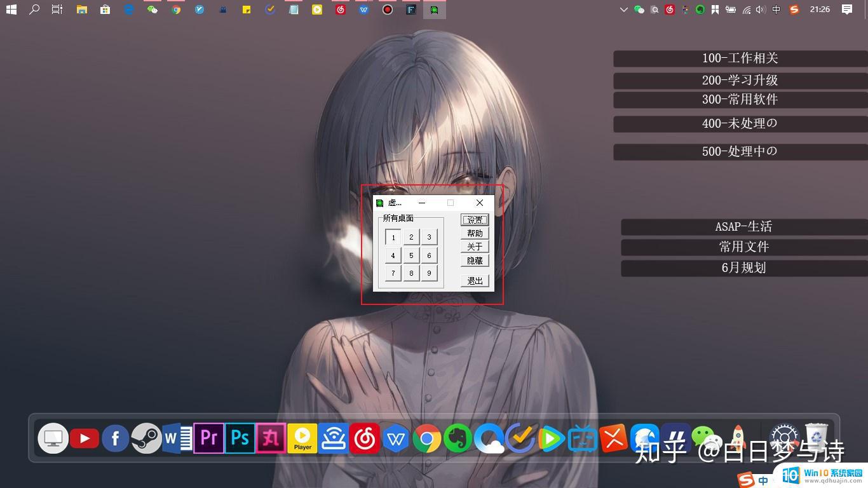The image size is (868, 488).
Task: Launch Facebook from the dock
Action: click(116, 438)
